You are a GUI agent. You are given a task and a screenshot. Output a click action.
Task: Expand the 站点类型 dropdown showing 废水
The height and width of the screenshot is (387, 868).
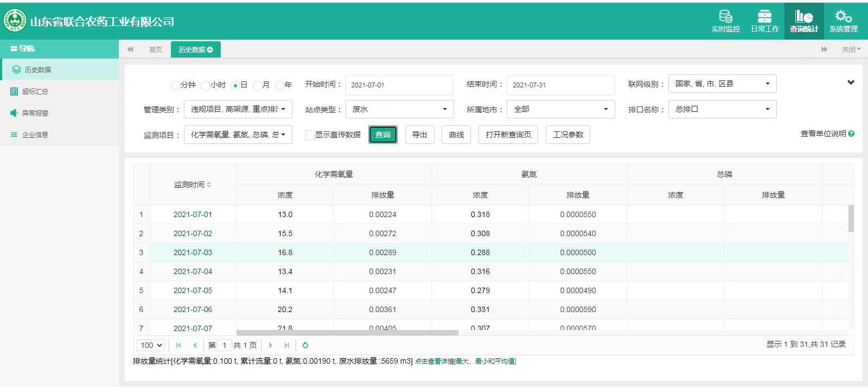(399, 109)
